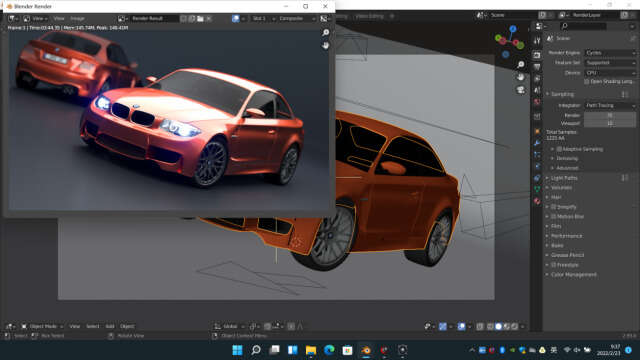Open the Select menu in 3D viewport header

point(93,326)
